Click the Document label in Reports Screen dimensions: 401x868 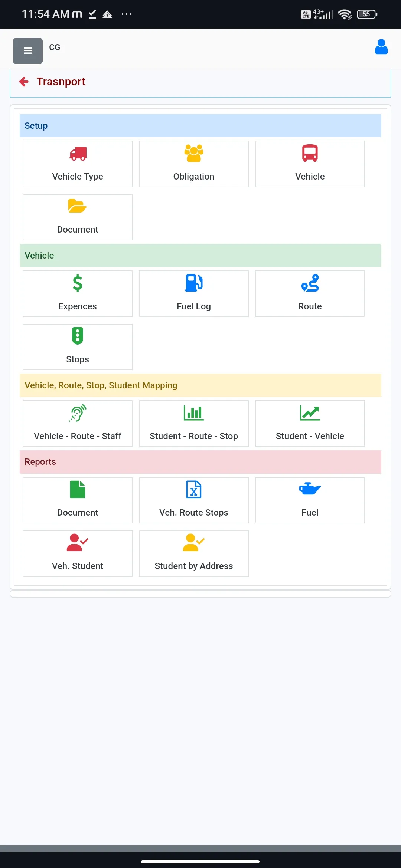78,513
